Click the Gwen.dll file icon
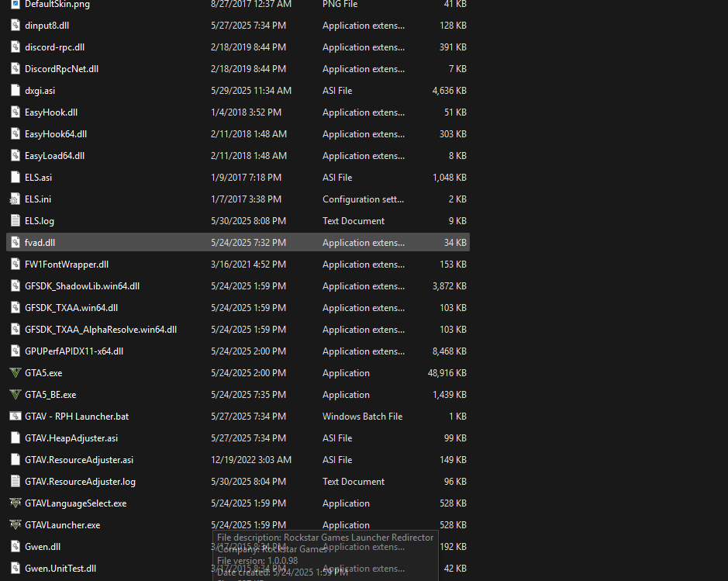This screenshot has width=728, height=581. coord(16,547)
